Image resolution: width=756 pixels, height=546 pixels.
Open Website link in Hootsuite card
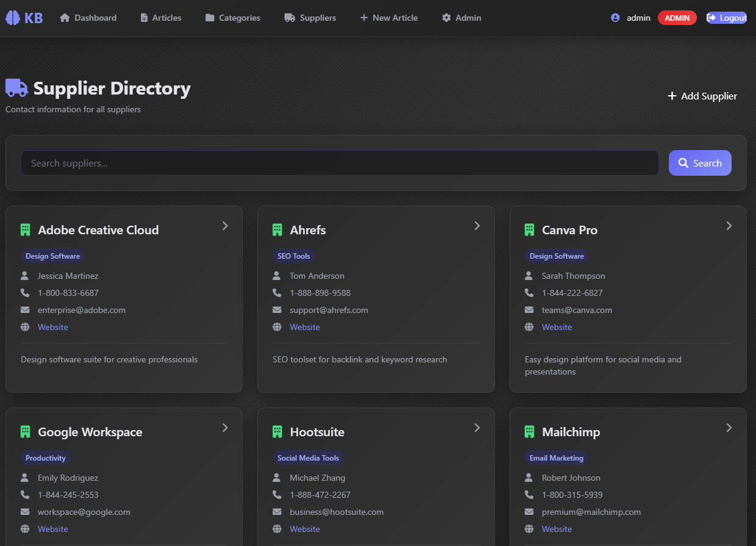(x=305, y=529)
